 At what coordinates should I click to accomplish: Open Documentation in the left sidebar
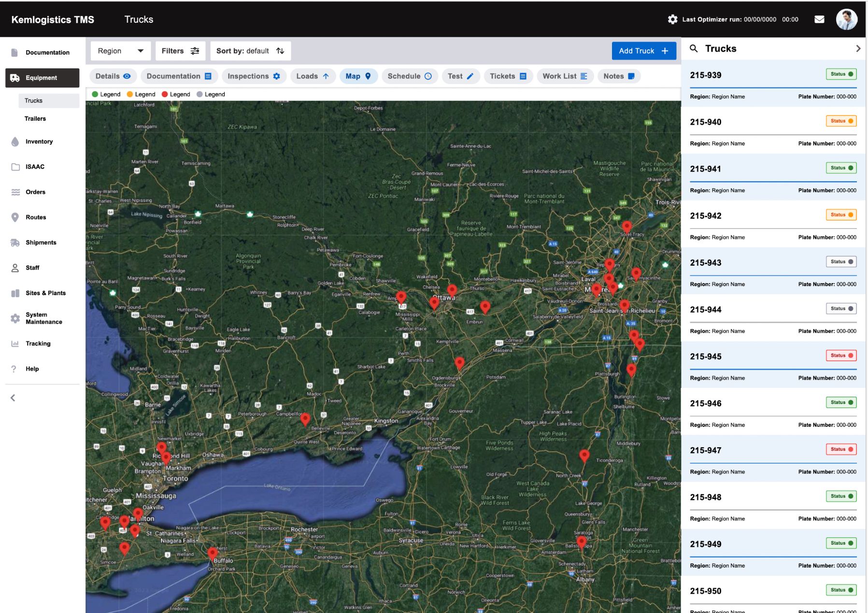click(x=42, y=52)
